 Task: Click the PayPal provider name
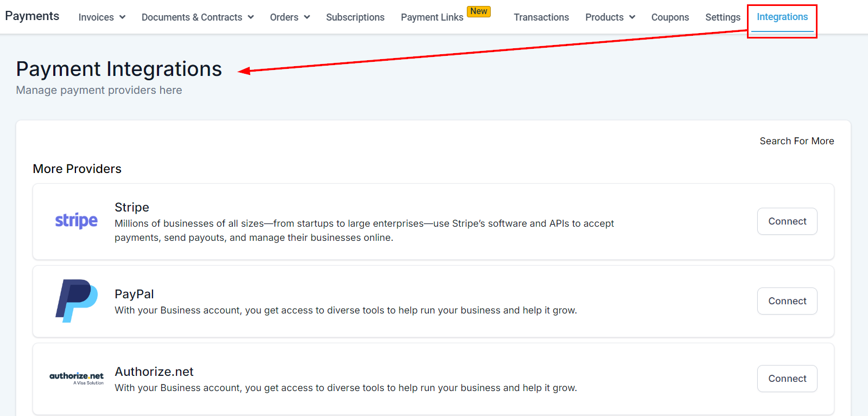pos(134,294)
